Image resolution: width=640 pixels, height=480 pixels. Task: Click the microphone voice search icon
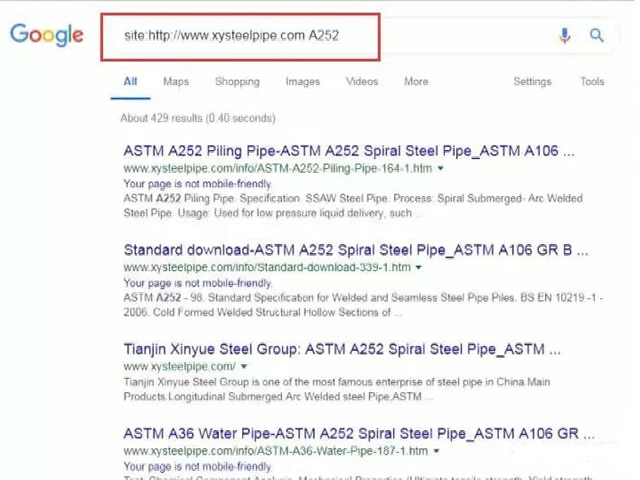pos(564,36)
